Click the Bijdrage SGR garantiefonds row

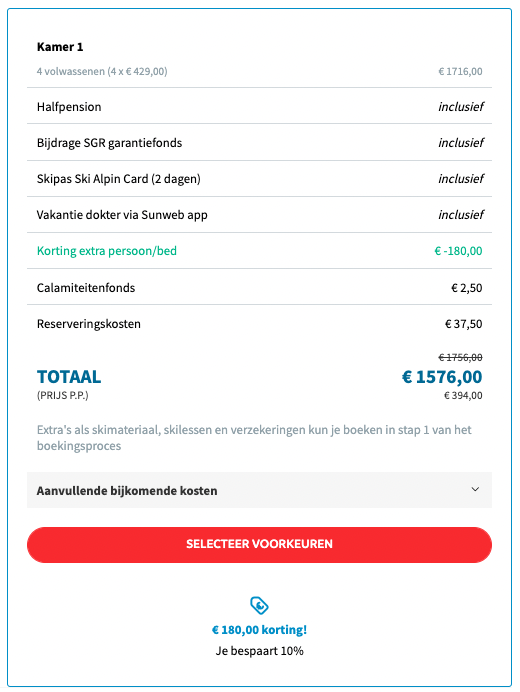(259, 143)
